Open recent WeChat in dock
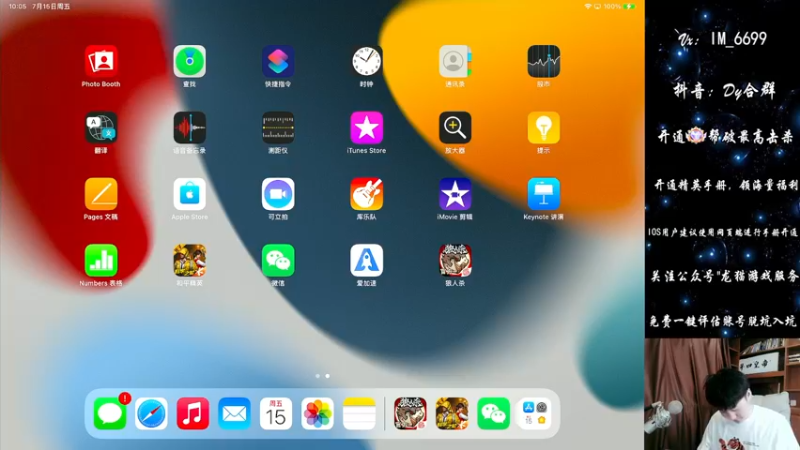The image size is (800, 450). [x=493, y=413]
